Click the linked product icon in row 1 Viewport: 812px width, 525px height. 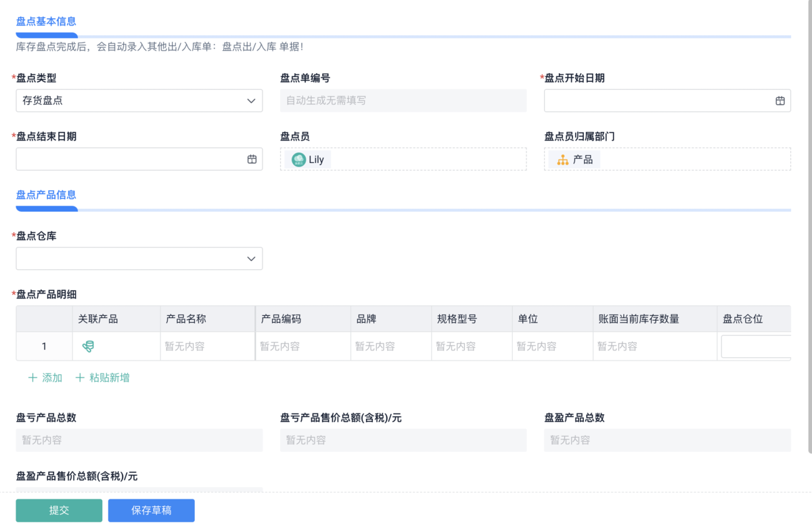(x=88, y=346)
